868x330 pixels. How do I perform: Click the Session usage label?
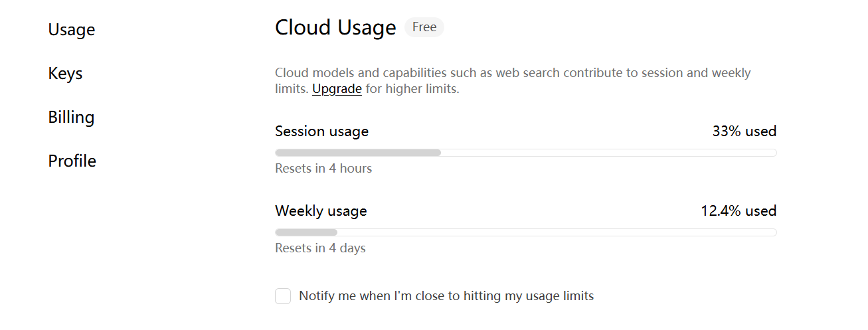[321, 131]
